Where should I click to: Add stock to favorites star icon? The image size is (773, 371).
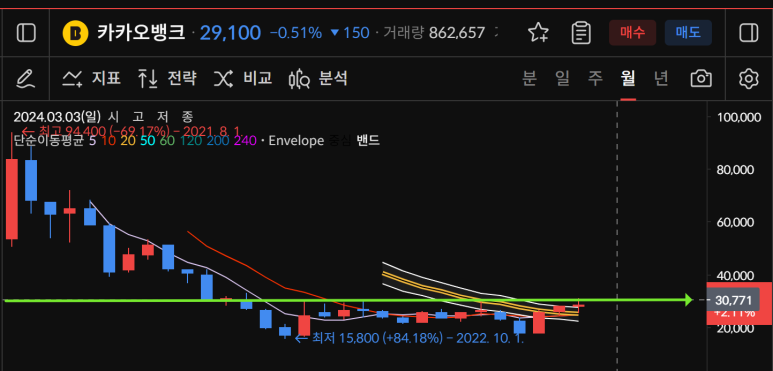click(x=538, y=33)
